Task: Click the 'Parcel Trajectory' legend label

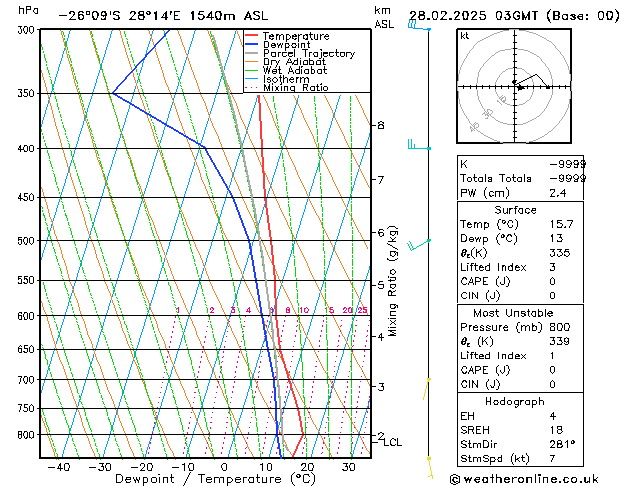Action: (309, 53)
